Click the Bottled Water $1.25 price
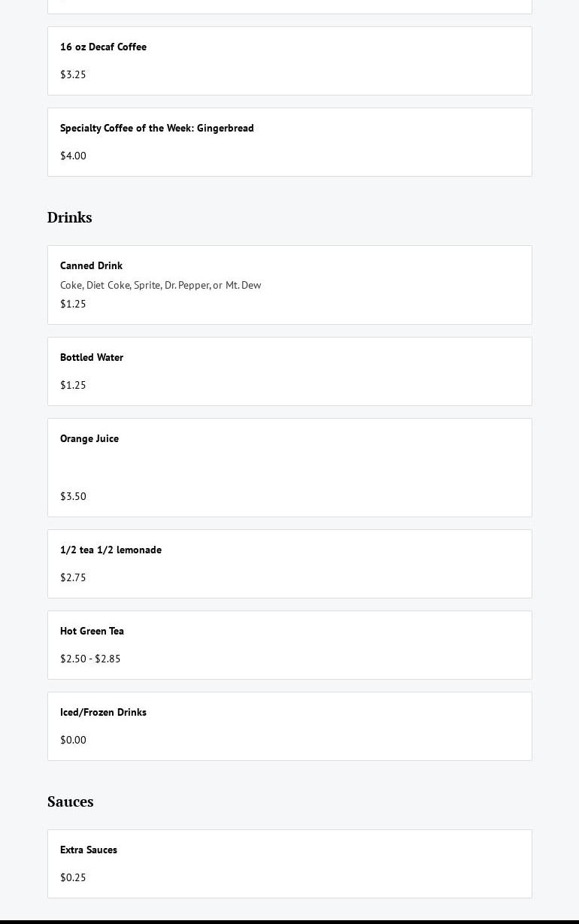579x924 pixels. pos(73,385)
